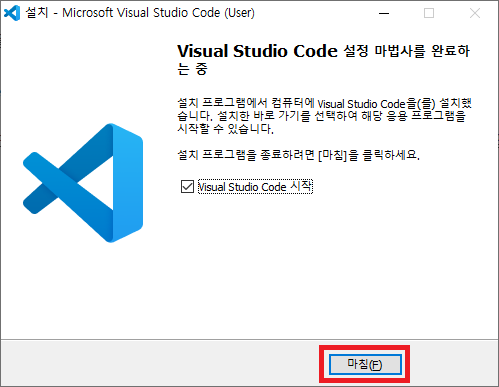Image resolution: width=499 pixels, height=387 pixels.
Task: Click the heading 'Visual Studio Code 설정 마법사를 완료하는 중'
Action: (x=323, y=59)
